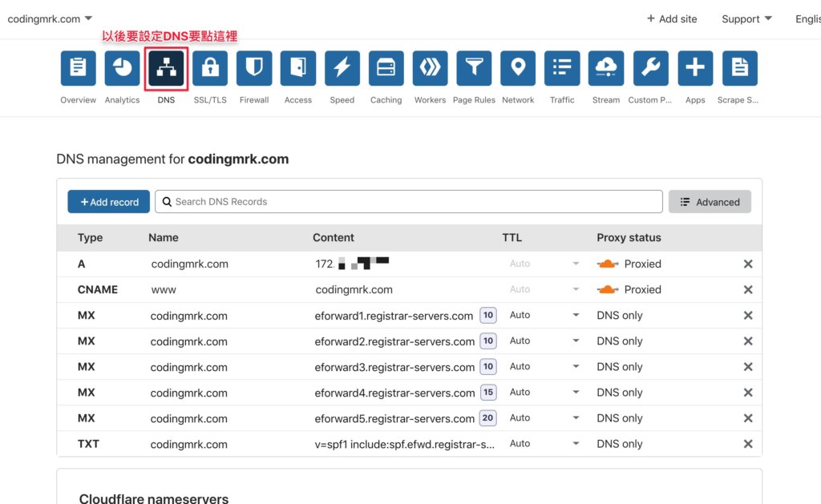Open the Page Rules funnel icon
821x504 pixels.
[x=474, y=68]
